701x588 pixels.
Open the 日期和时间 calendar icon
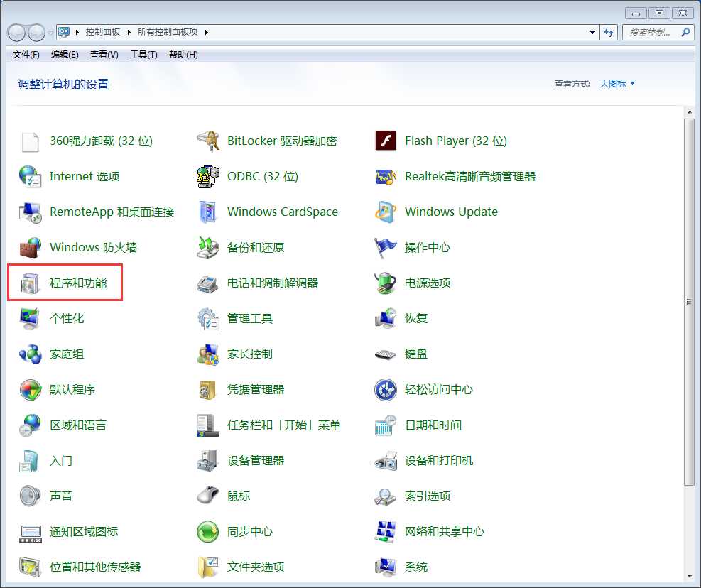click(386, 425)
